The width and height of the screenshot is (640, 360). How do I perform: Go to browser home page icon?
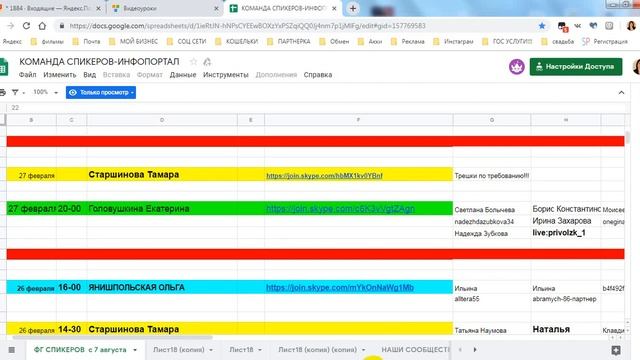tap(42, 26)
